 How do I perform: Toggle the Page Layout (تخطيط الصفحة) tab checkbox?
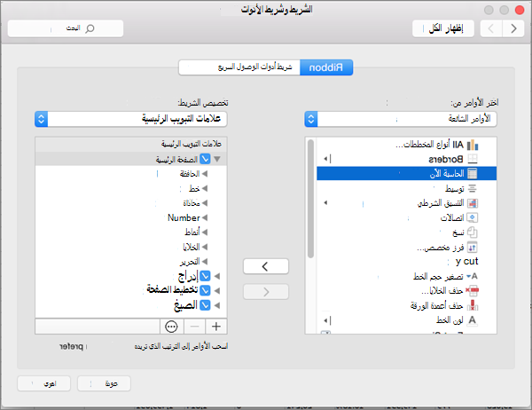coord(205,290)
